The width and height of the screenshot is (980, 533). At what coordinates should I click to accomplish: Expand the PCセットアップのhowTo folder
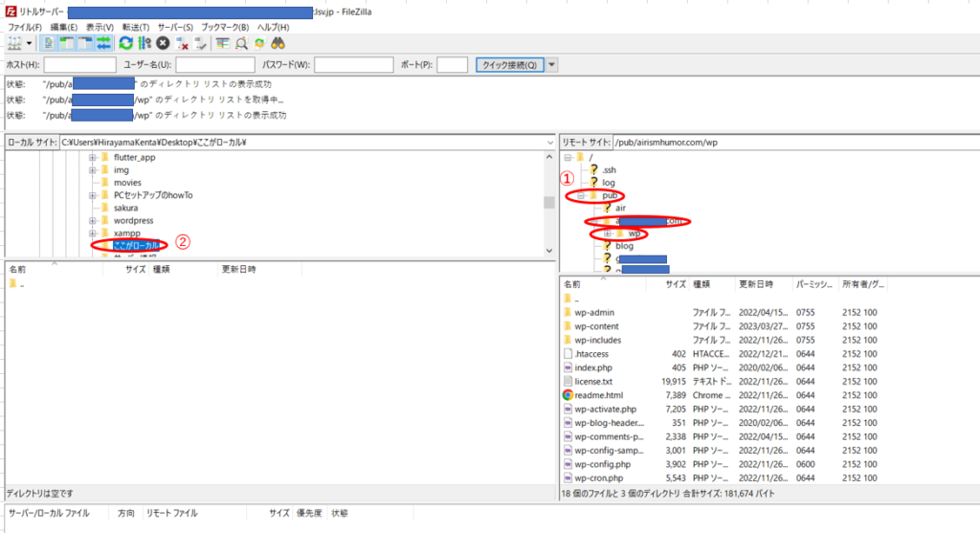pyautogui.click(x=93, y=195)
